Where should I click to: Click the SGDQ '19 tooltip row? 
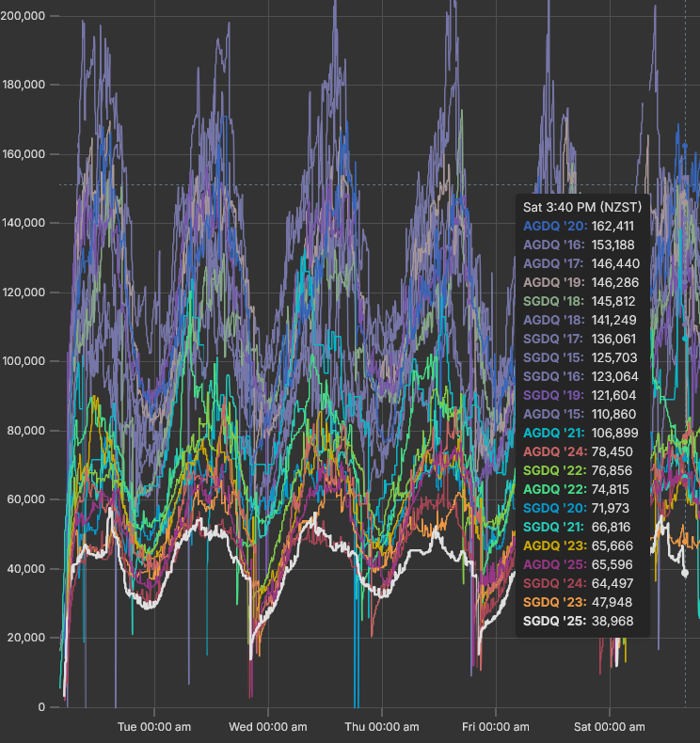[580, 395]
